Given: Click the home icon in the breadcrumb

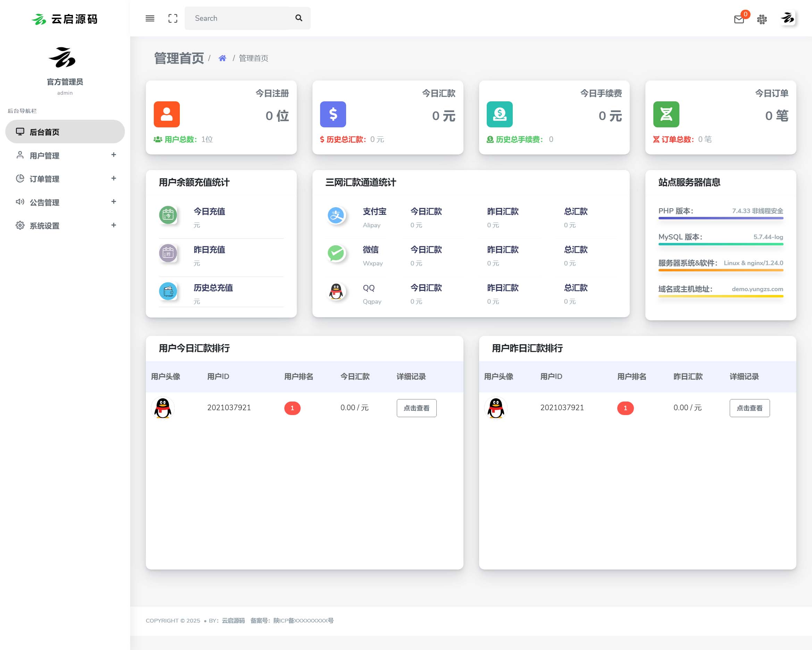Looking at the screenshot, I should coord(222,58).
